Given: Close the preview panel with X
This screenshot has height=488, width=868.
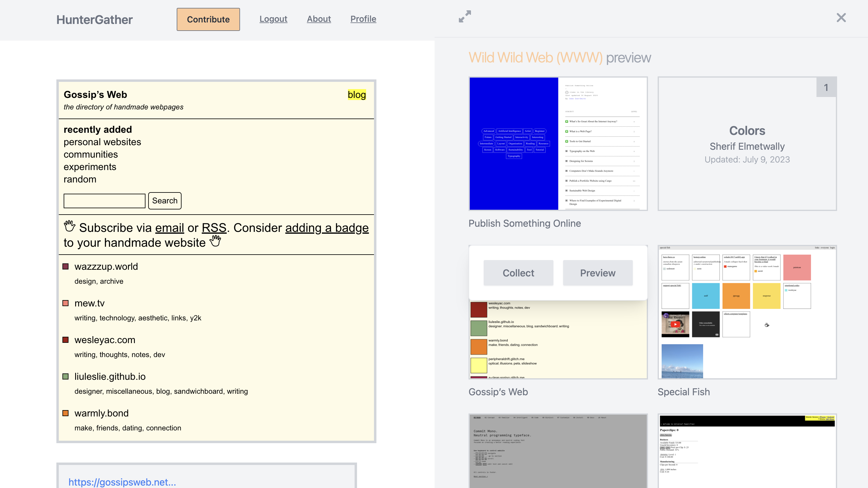Looking at the screenshot, I should pyautogui.click(x=841, y=18).
